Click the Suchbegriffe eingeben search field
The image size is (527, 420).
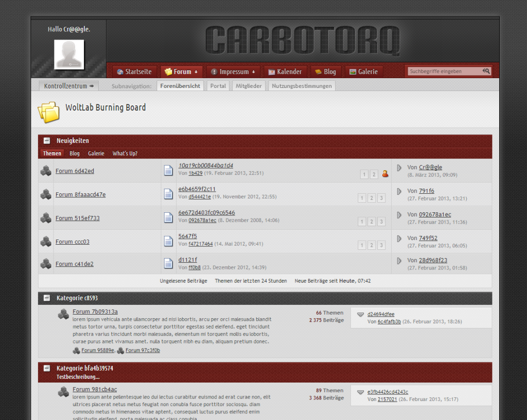pos(444,71)
